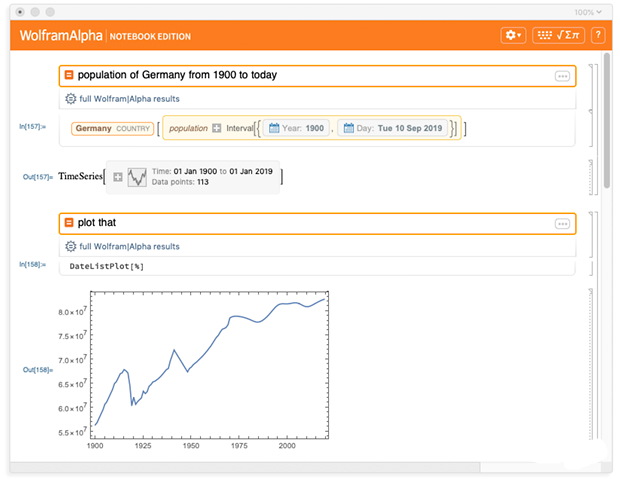Open the 100% zoom dropdown
Image resolution: width=620 pixels, height=479 pixels.
click(x=588, y=12)
